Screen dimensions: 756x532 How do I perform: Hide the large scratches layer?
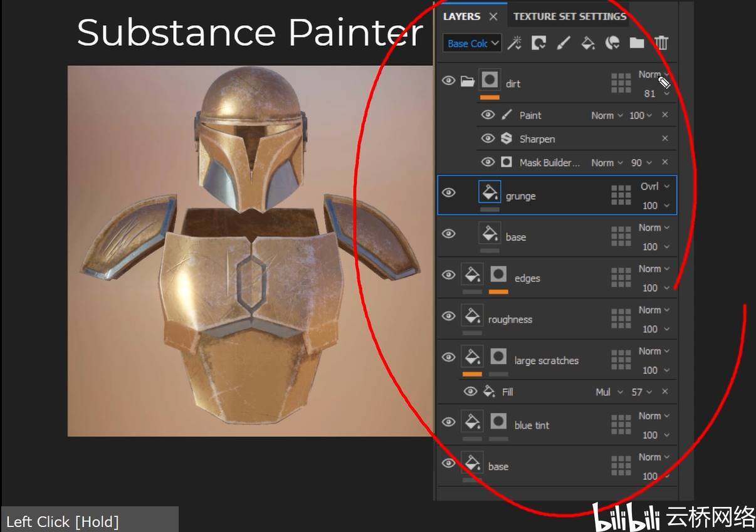pos(448,357)
